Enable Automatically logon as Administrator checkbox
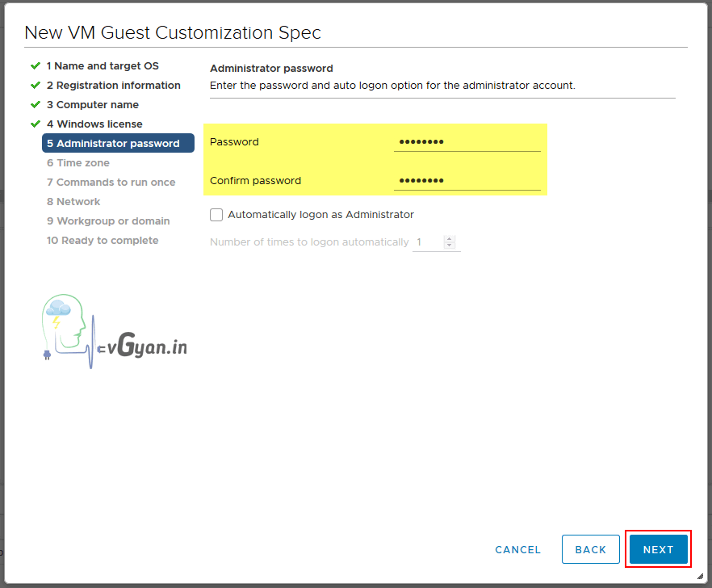This screenshot has height=588, width=712. (x=216, y=215)
